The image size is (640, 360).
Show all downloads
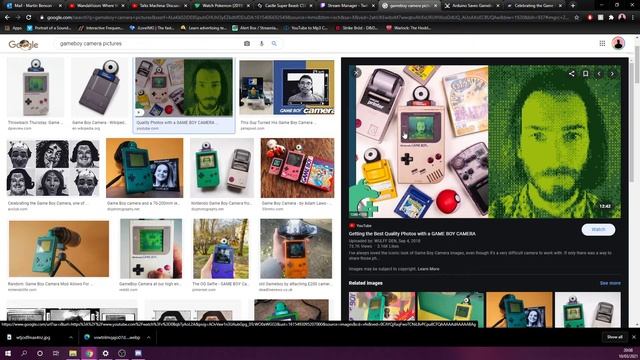(x=614, y=337)
